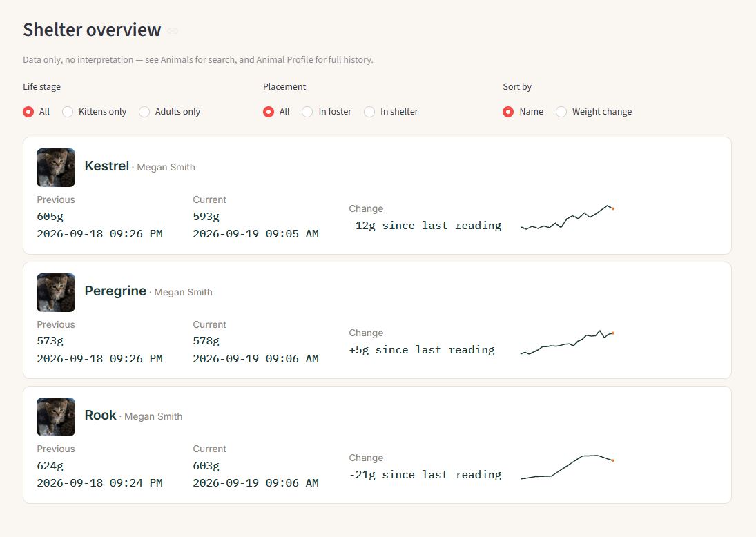Open Kestrel's kitten photo thumbnail
The height and width of the screenshot is (537, 756).
[56, 167]
